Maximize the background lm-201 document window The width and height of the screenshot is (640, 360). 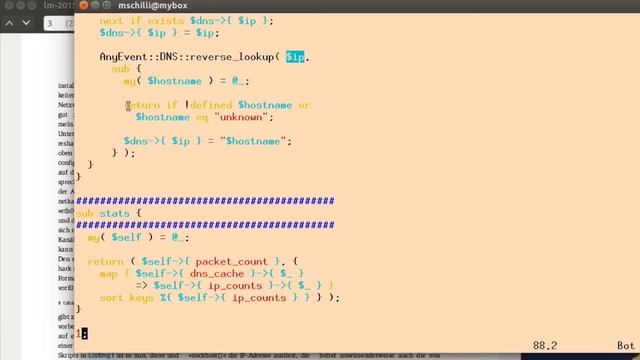point(31,5)
